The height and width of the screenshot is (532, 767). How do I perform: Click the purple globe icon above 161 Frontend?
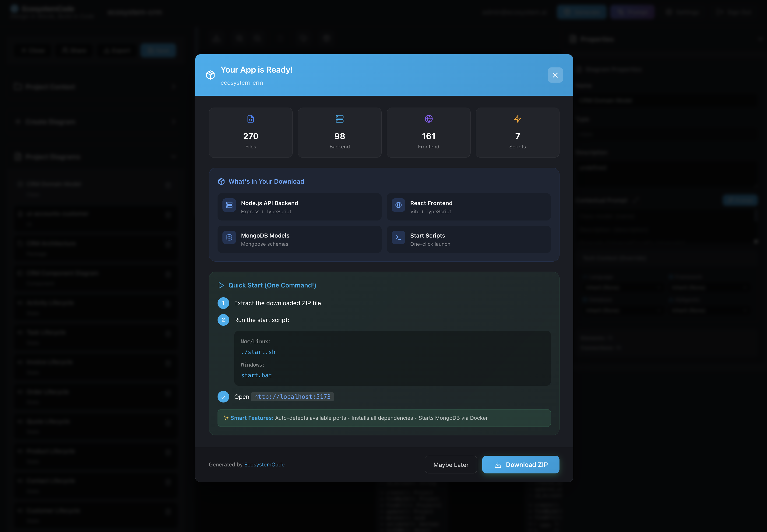pyautogui.click(x=428, y=119)
